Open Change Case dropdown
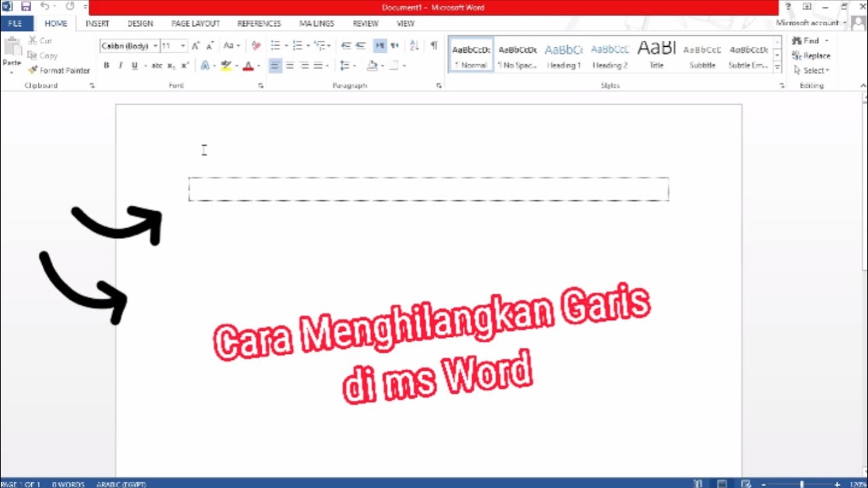Image resolution: width=868 pixels, height=488 pixels. [232, 46]
